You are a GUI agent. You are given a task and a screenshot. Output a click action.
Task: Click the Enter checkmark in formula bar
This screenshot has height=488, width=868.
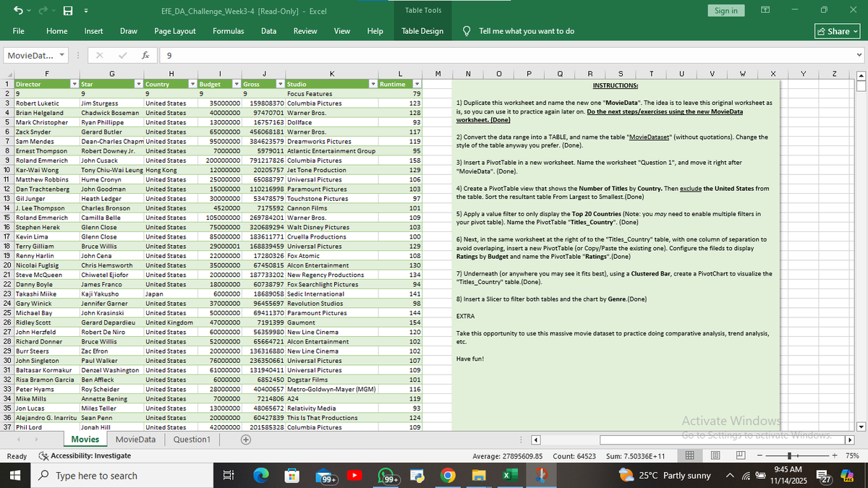122,55
